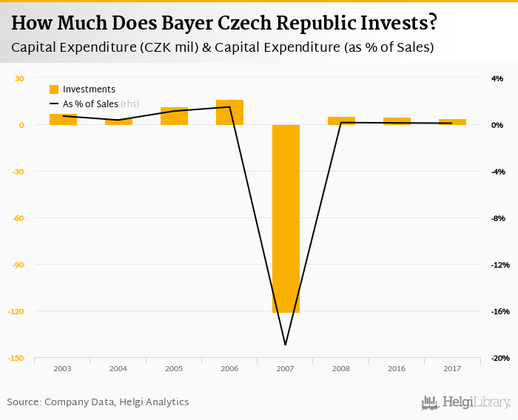This screenshot has height=420, width=518.
Task: Click the 2004 x-axis label
Action: [118, 367]
